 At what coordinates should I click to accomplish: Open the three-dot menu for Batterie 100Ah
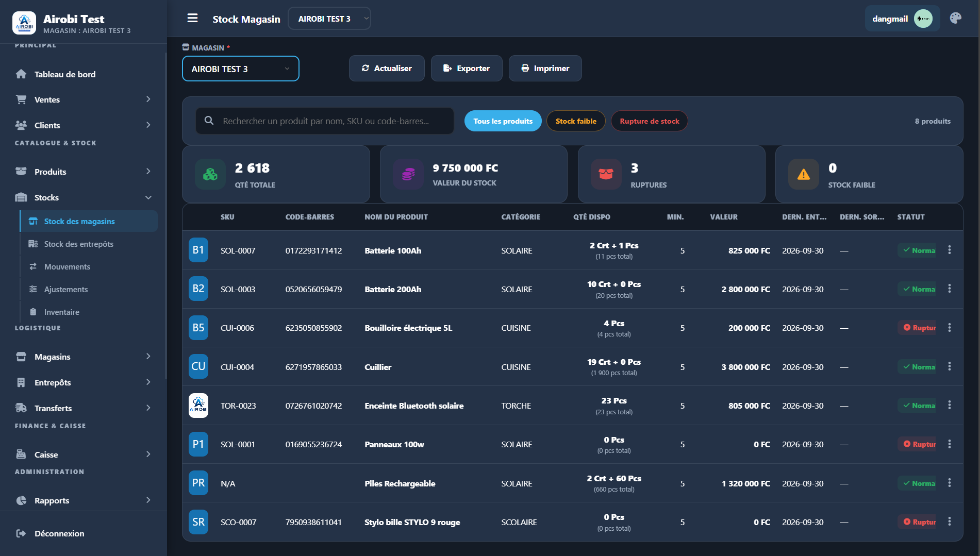pos(949,250)
